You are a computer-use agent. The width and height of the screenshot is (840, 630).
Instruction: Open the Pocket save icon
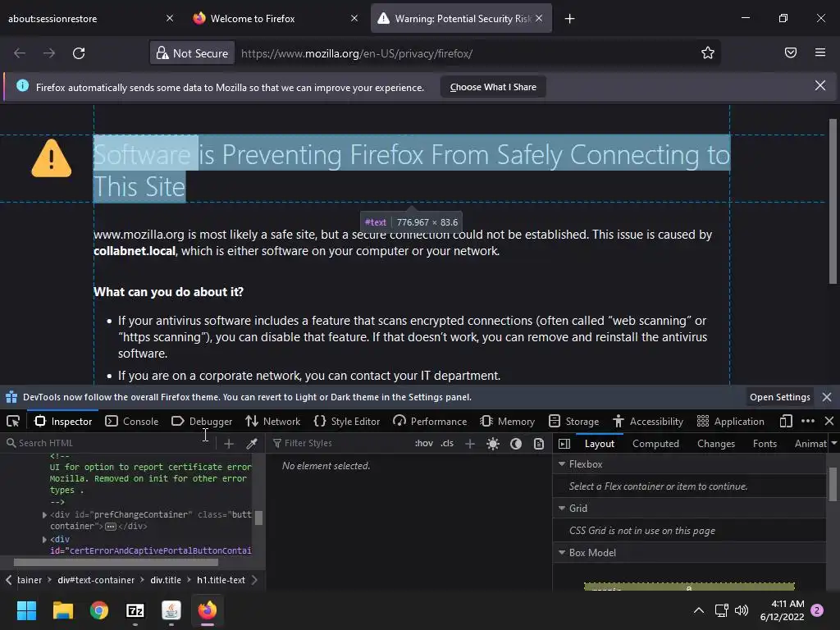791,52
